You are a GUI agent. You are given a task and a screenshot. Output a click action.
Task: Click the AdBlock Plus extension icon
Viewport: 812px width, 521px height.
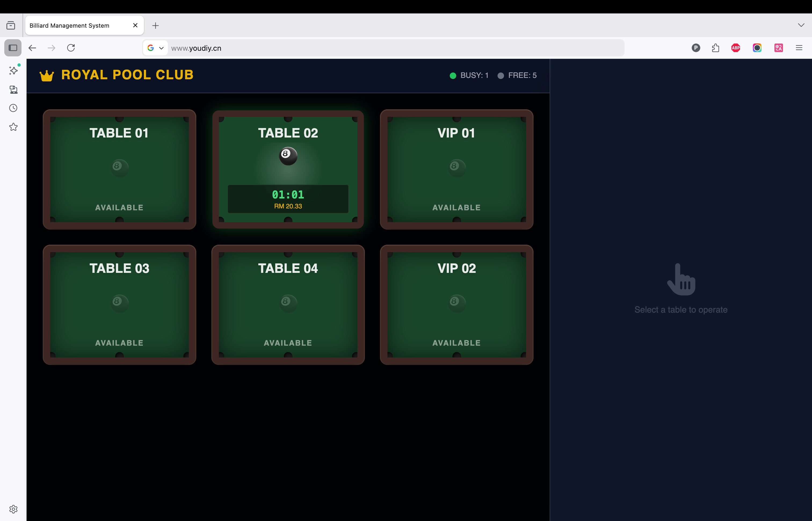point(735,48)
